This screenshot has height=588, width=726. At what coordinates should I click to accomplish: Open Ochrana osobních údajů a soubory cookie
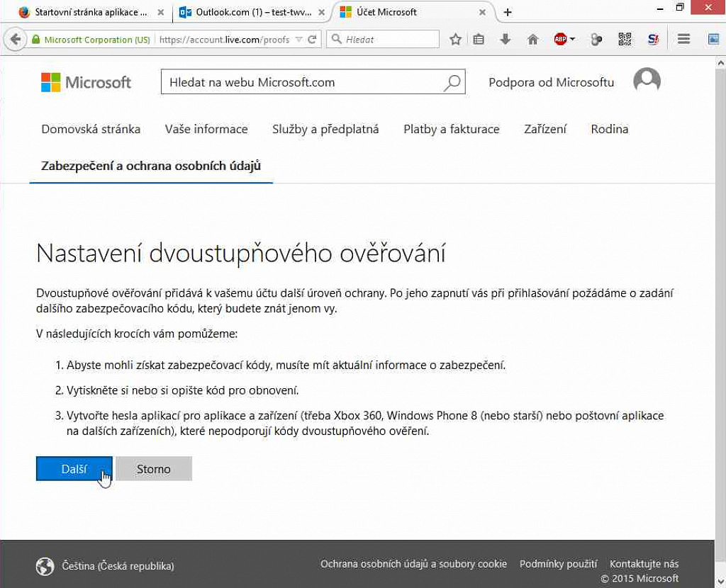tap(413, 564)
